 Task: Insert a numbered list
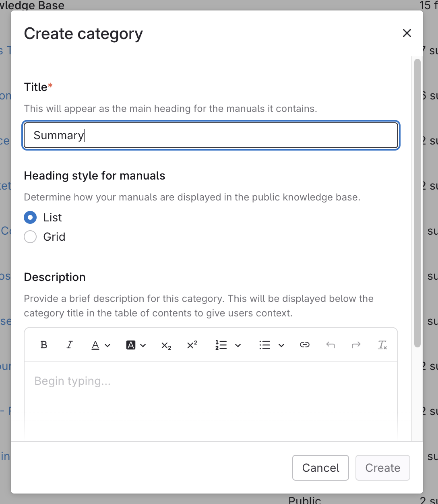(221, 345)
